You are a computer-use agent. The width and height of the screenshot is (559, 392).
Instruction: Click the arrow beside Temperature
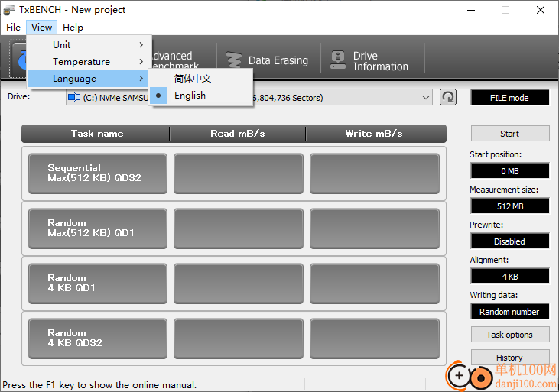141,62
